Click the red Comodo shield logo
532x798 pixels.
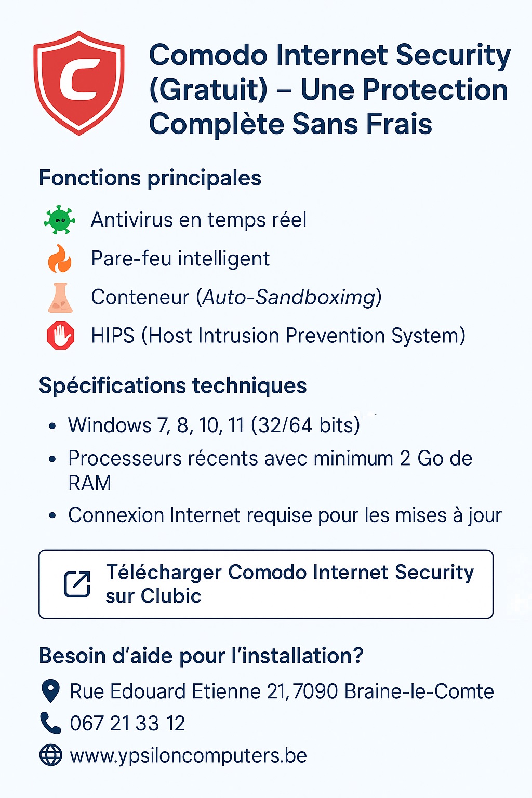(79, 83)
